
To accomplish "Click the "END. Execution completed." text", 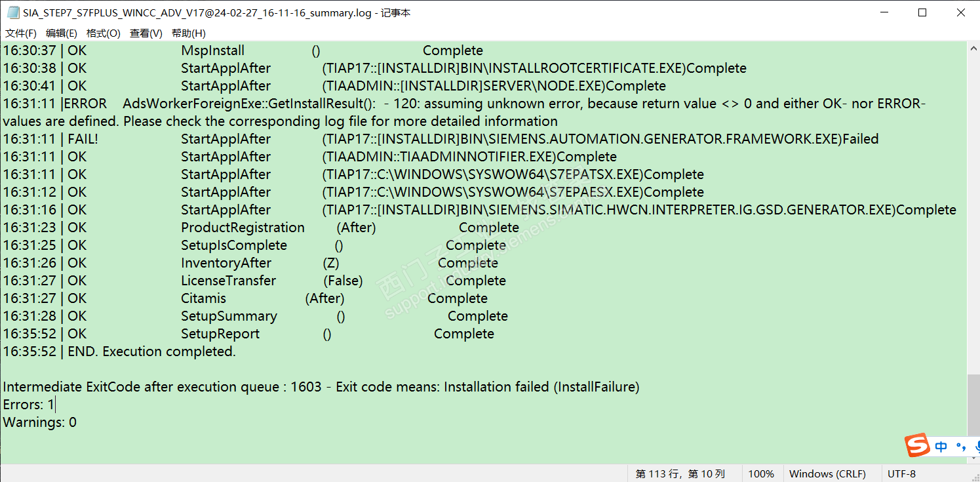I will [x=152, y=351].
